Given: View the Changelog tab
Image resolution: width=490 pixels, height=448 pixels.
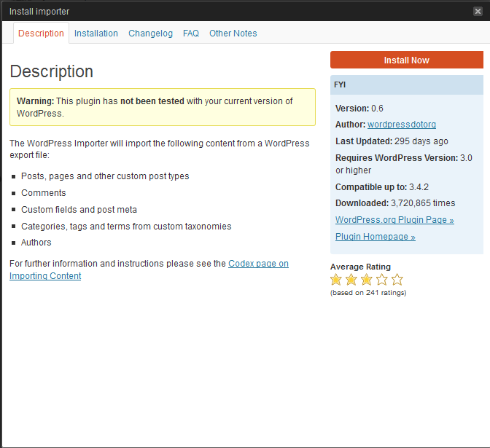Looking at the screenshot, I should 150,34.
